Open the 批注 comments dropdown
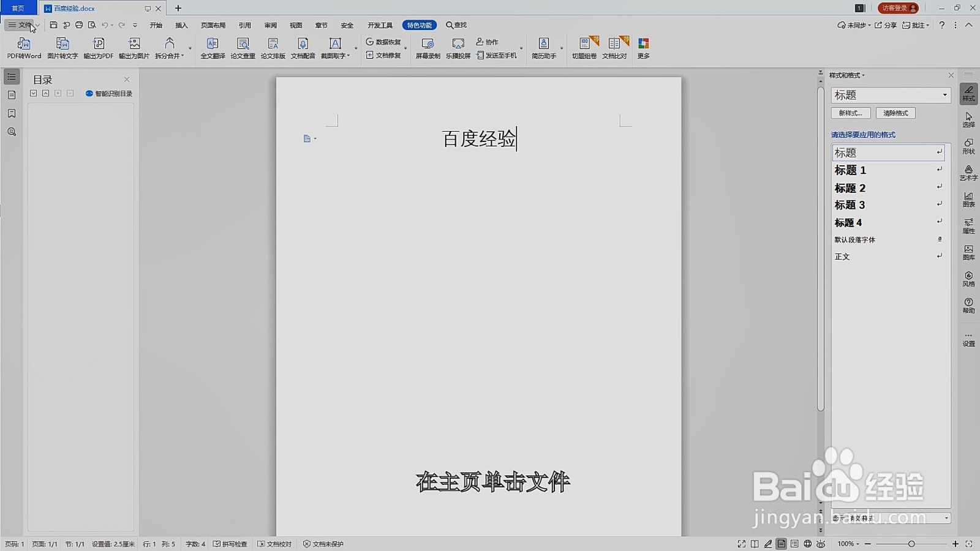Viewport: 980px width, 551px height. click(x=916, y=25)
